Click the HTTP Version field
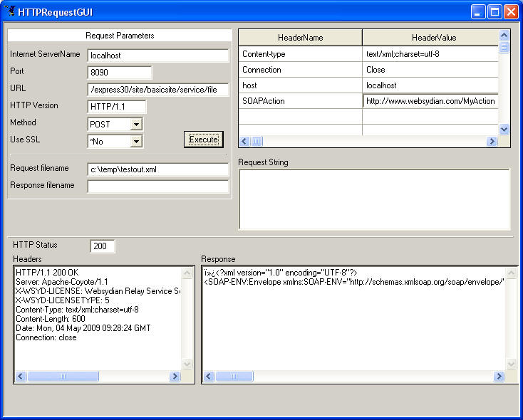This screenshot has width=523, height=420. pyautogui.click(x=117, y=107)
